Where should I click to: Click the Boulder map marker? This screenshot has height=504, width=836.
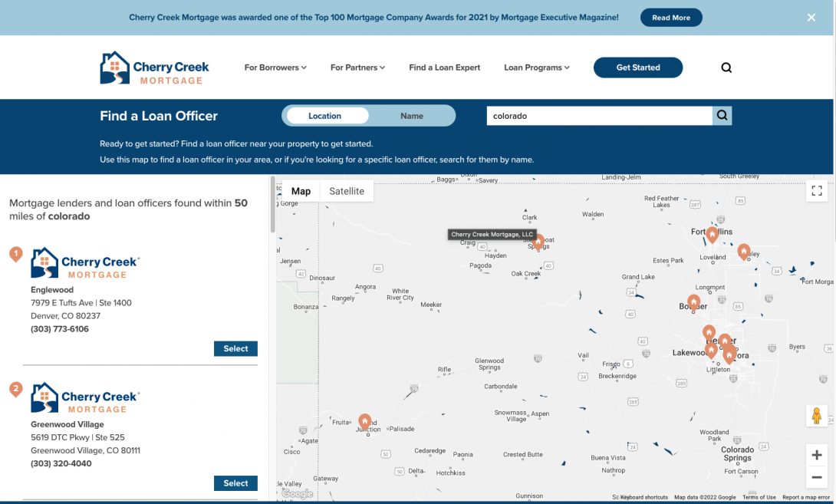[693, 302]
